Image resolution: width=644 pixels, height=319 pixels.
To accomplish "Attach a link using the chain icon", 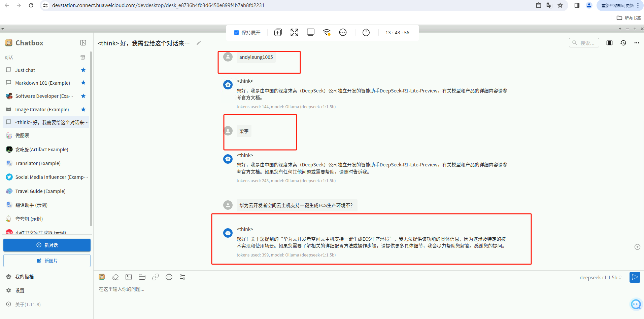I will point(156,277).
